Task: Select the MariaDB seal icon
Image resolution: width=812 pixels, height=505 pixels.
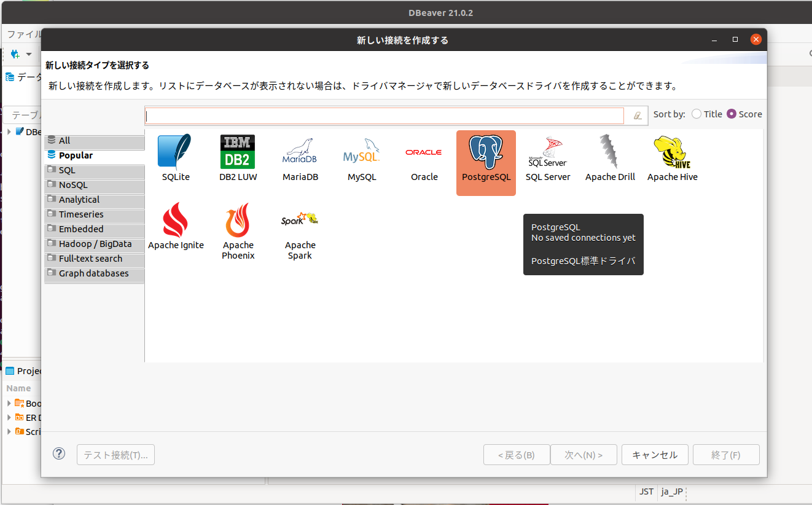Action: (300, 152)
